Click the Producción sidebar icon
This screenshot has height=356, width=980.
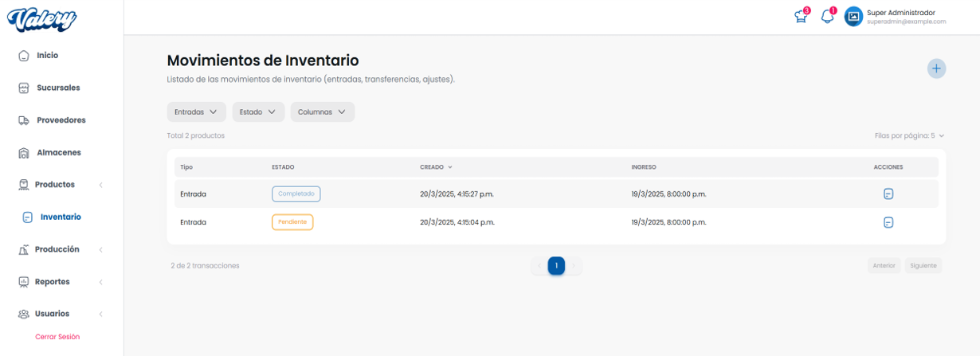click(24, 249)
